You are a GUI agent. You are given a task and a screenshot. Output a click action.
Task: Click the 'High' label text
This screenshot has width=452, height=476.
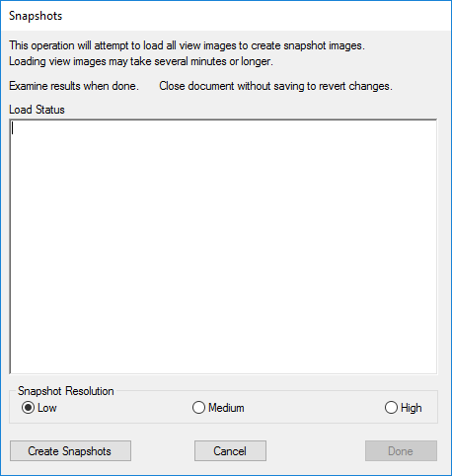coord(412,408)
